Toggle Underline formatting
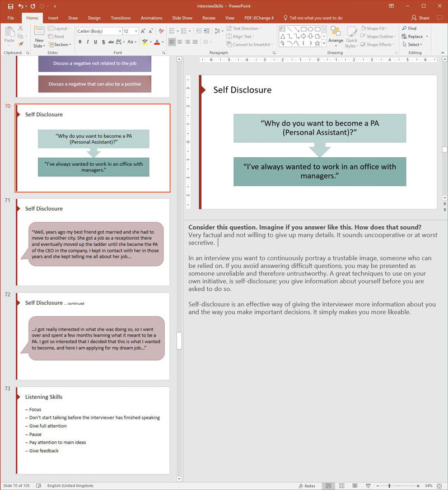 click(95, 41)
